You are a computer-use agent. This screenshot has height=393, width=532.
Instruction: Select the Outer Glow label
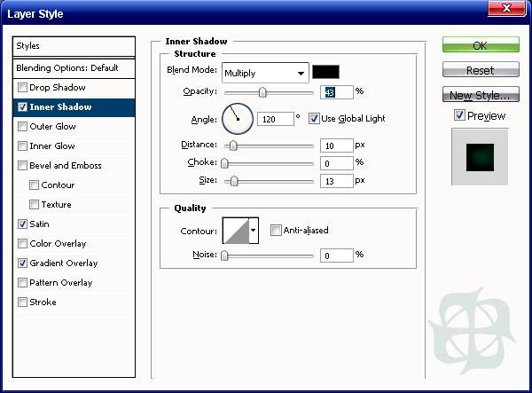[52, 127]
